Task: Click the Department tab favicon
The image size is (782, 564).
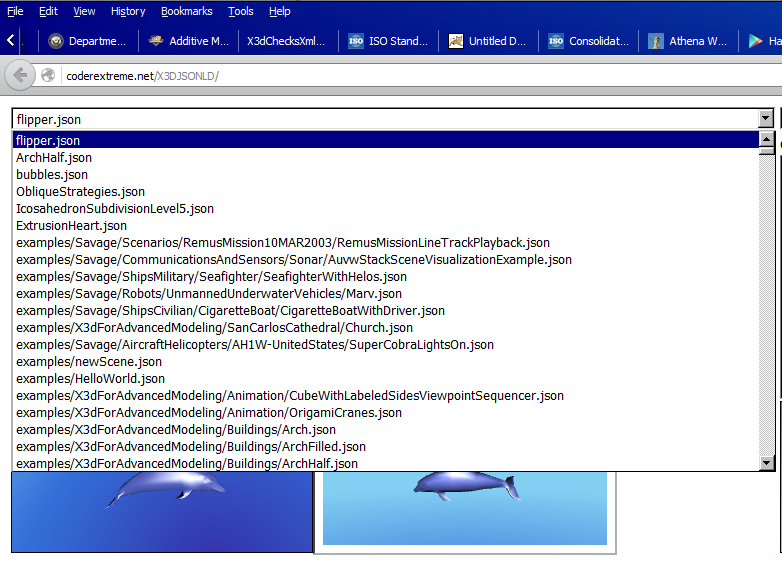Action: click(x=56, y=41)
